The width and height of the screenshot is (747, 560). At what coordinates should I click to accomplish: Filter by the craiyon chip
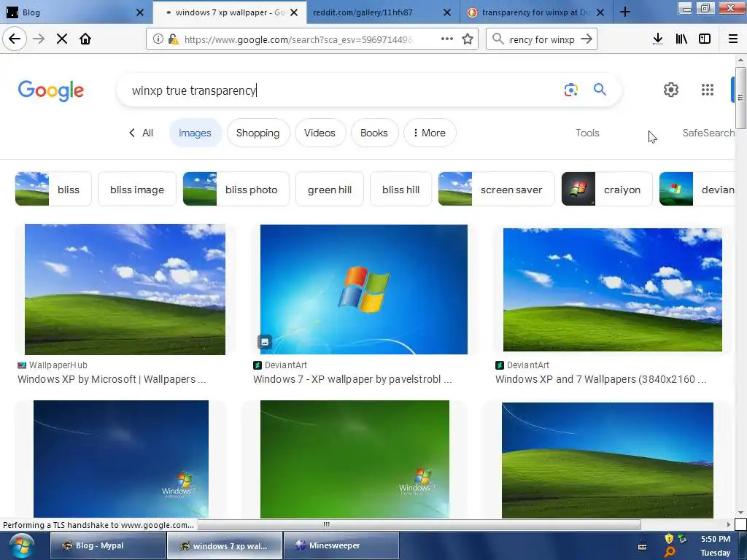607,189
